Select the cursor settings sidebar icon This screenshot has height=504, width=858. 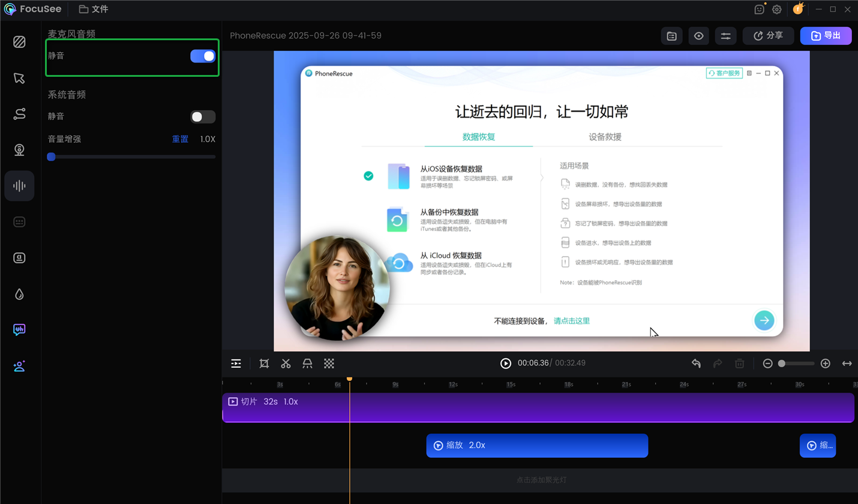point(19,78)
